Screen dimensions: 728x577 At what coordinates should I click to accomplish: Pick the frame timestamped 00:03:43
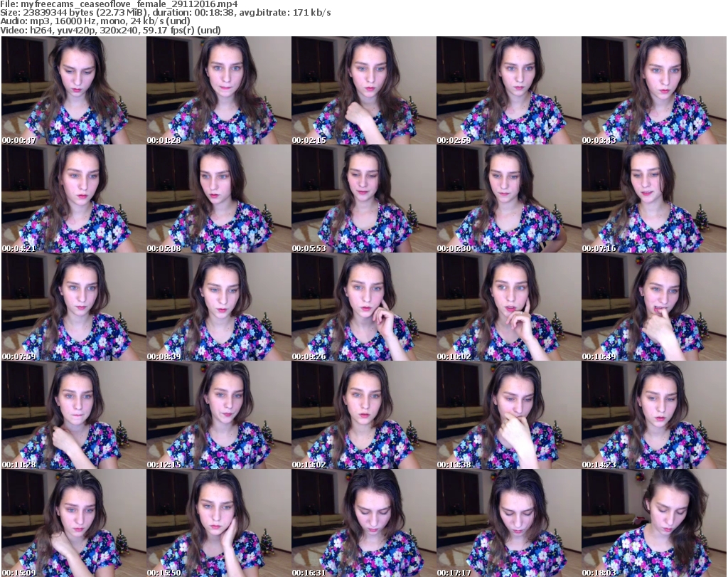point(653,90)
